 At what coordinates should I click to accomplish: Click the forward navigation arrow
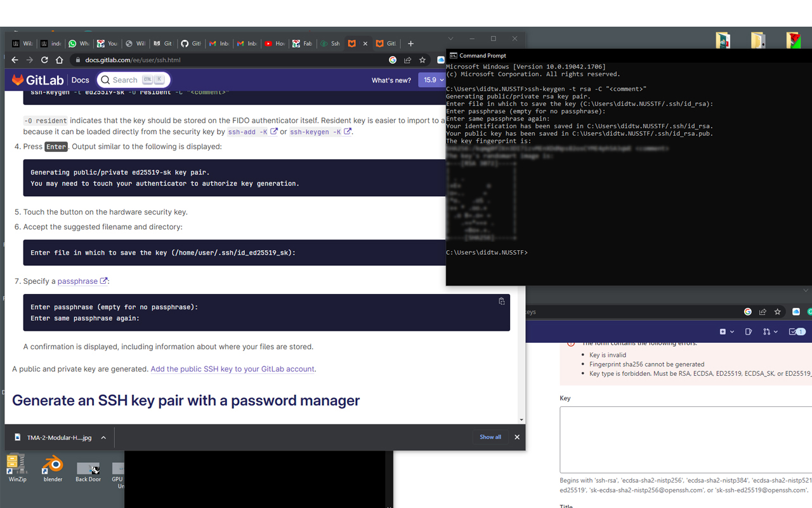(30, 60)
